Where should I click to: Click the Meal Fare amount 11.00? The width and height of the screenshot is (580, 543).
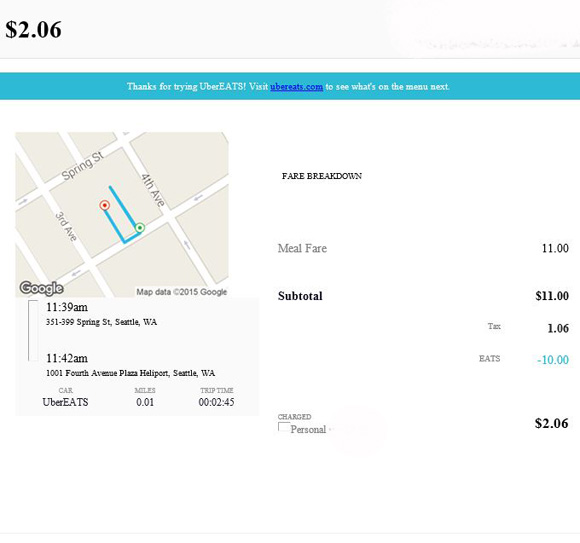(555, 248)
